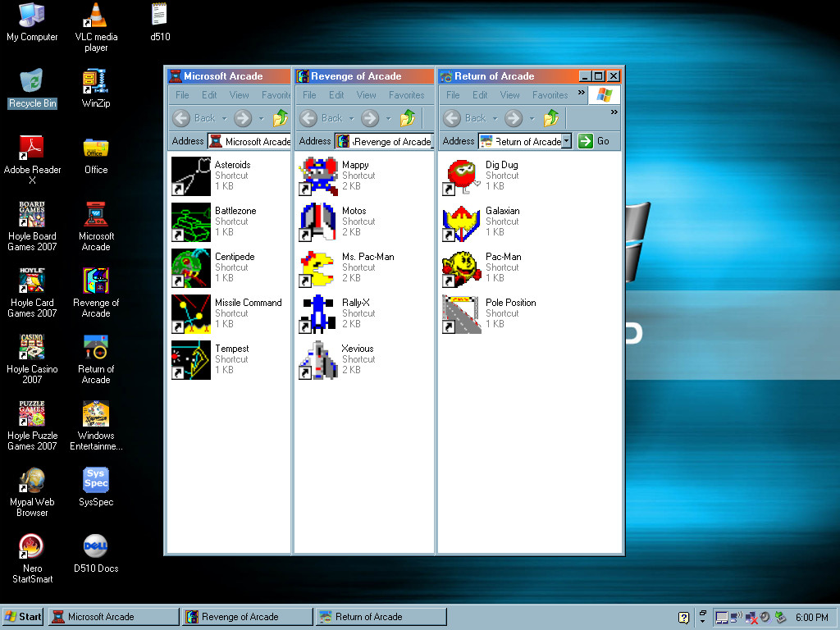This screenshot has width=840, height=630.
Task: Select the My Computer desktop icon
Action: click(x=32, y=22)
